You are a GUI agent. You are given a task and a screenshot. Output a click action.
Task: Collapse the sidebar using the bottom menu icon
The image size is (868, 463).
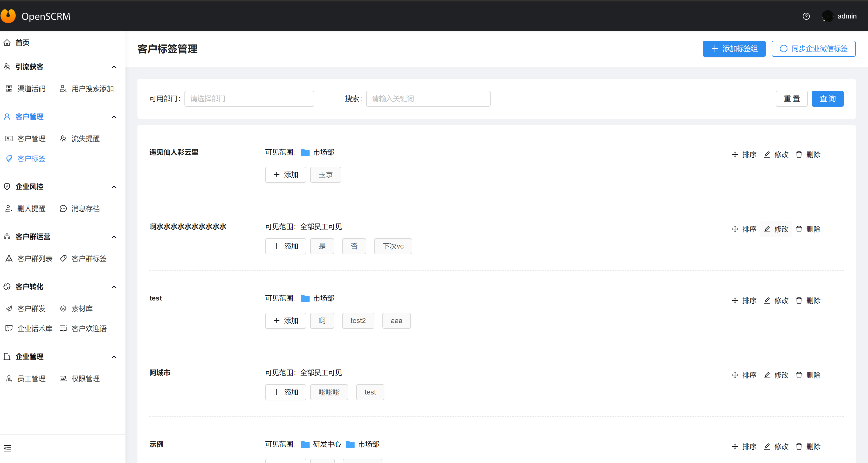[x=7, y=448]
